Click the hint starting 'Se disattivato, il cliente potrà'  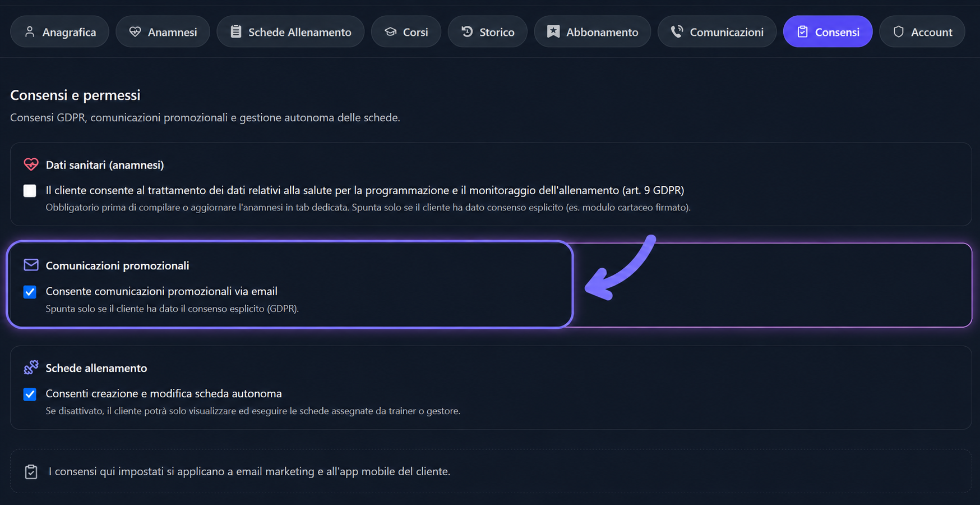tap(253, 411)
